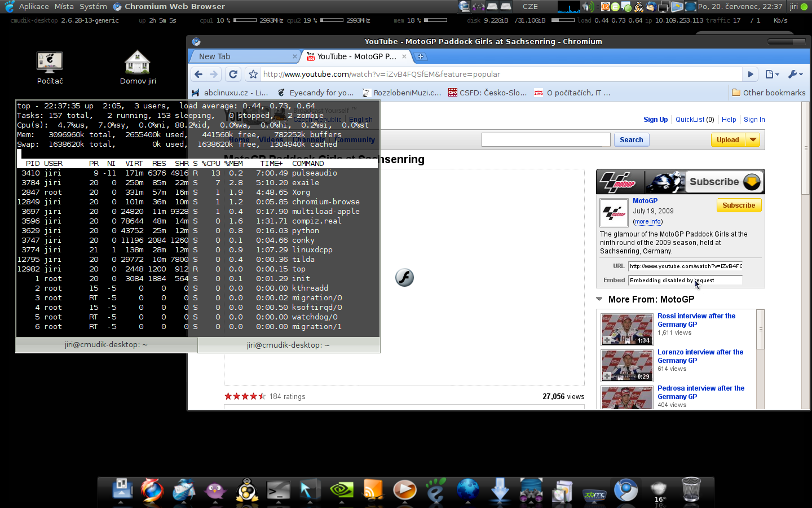Click the Go arrow beside the address bar
This screenshot has height=508, width=812.
[750, 74]
